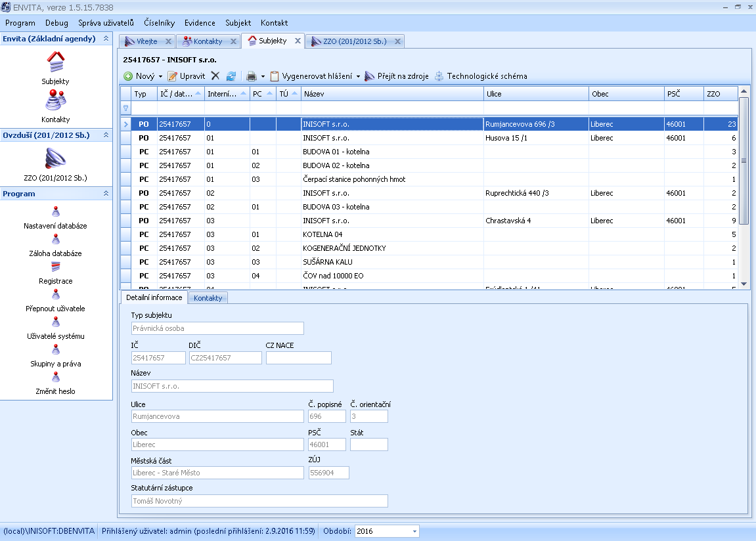The width and height of the screenshot is (756, 541).
Task: Click Technologické schéma toolbar button
Action: 481,76
